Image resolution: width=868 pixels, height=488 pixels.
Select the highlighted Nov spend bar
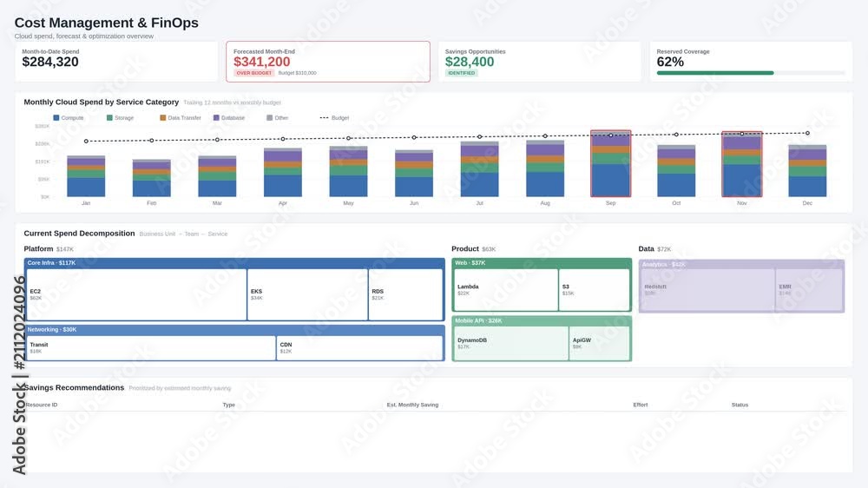pyautogui.click(x=742, y=164)
